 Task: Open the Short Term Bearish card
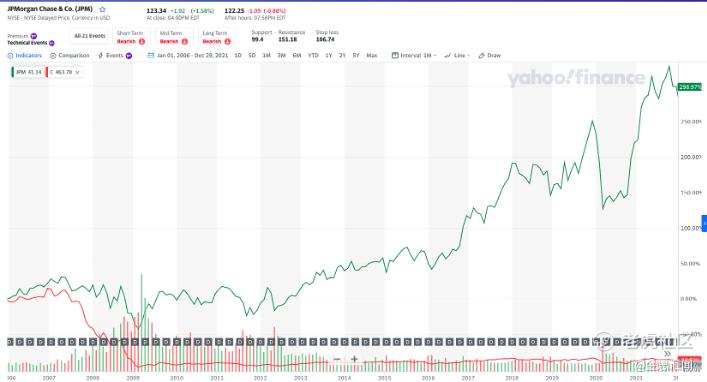click(131, 37)
